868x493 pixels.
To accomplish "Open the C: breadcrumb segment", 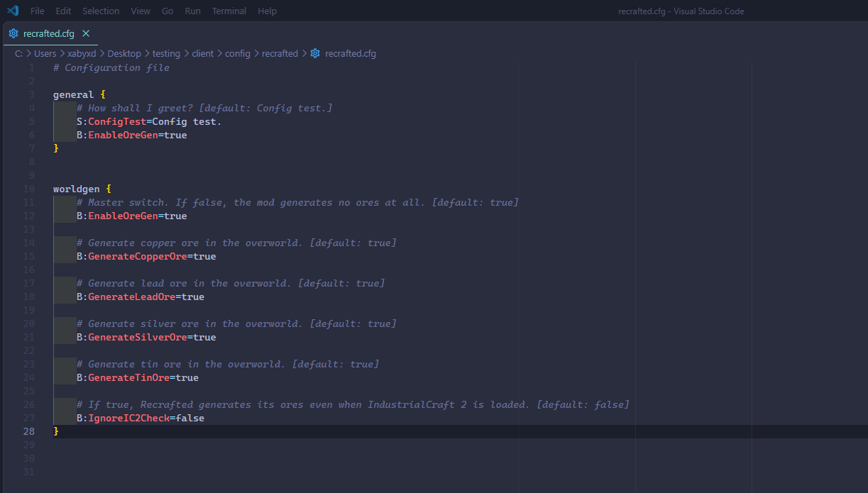I will [18, 53].
